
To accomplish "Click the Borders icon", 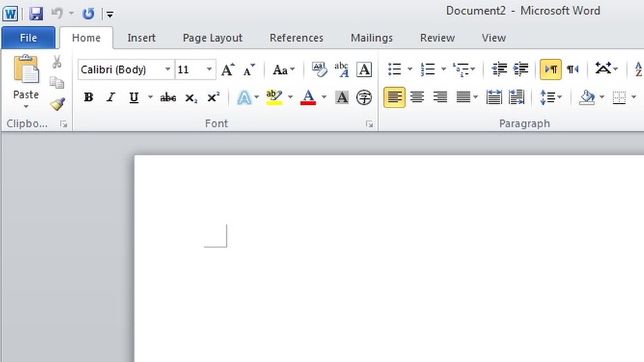I will [619, 98].
